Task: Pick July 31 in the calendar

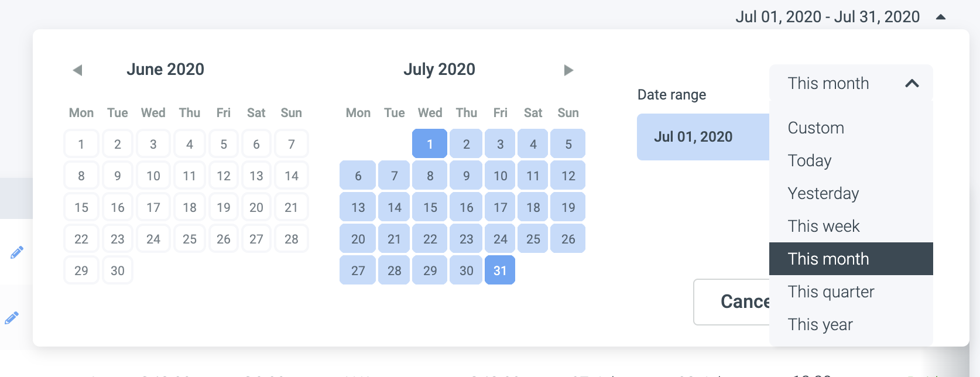Action: 500,270
